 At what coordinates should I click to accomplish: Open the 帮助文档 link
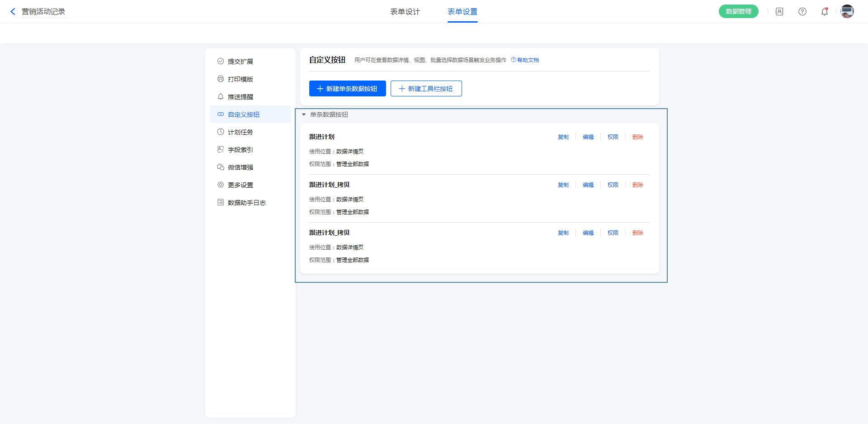tap(528, 60)
